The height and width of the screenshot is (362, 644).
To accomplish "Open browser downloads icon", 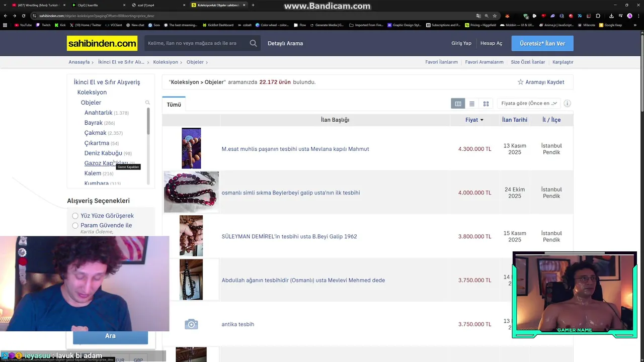I will coord(611,16).
